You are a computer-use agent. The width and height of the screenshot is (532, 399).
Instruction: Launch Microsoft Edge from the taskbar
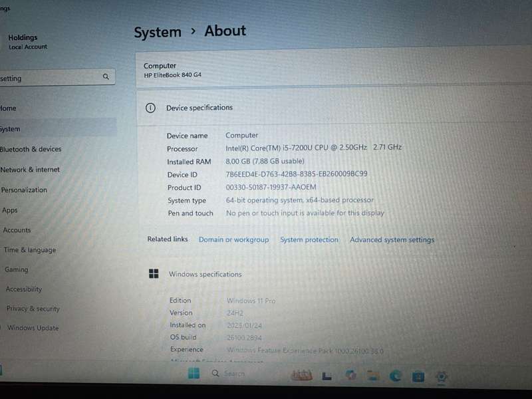(396, 376)
